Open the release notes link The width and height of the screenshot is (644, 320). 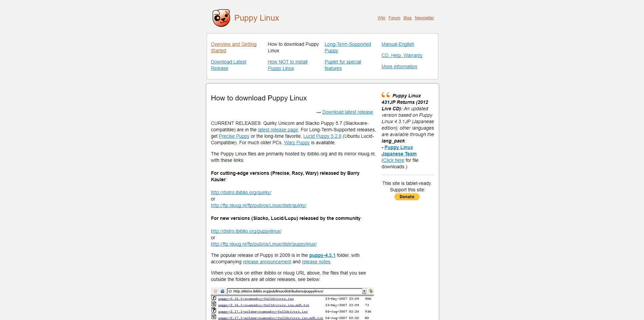pyautogui.click(x=316, y=262)
